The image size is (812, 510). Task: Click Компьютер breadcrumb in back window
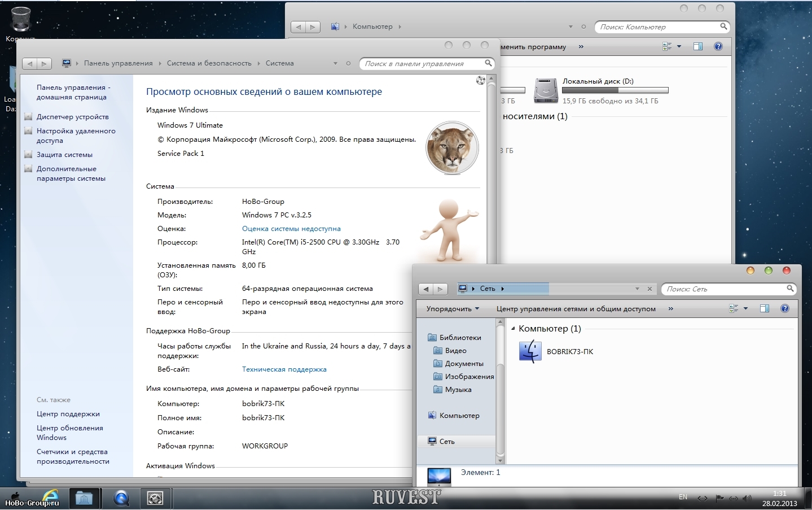[372, 27]
